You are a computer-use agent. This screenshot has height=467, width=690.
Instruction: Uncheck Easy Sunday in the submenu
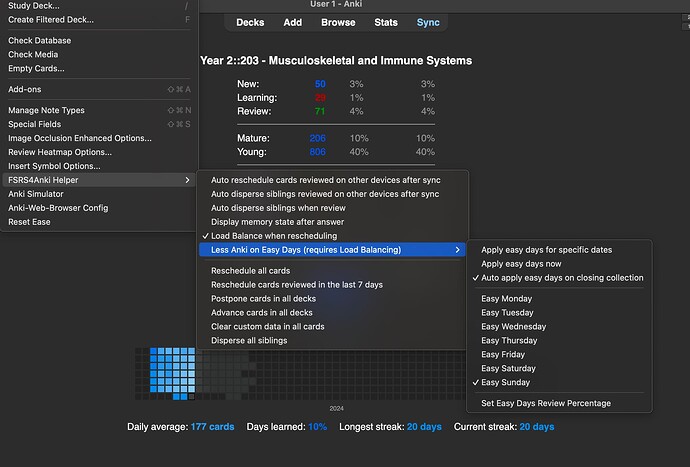coord(505,382)
